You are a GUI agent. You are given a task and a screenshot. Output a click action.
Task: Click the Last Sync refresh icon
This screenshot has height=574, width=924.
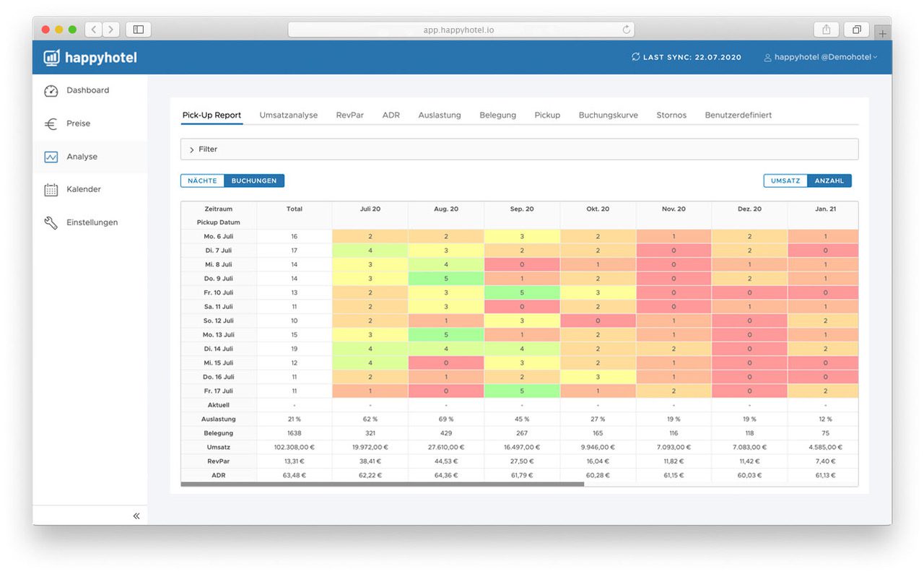pyautogui.click(x=635, y=57)
